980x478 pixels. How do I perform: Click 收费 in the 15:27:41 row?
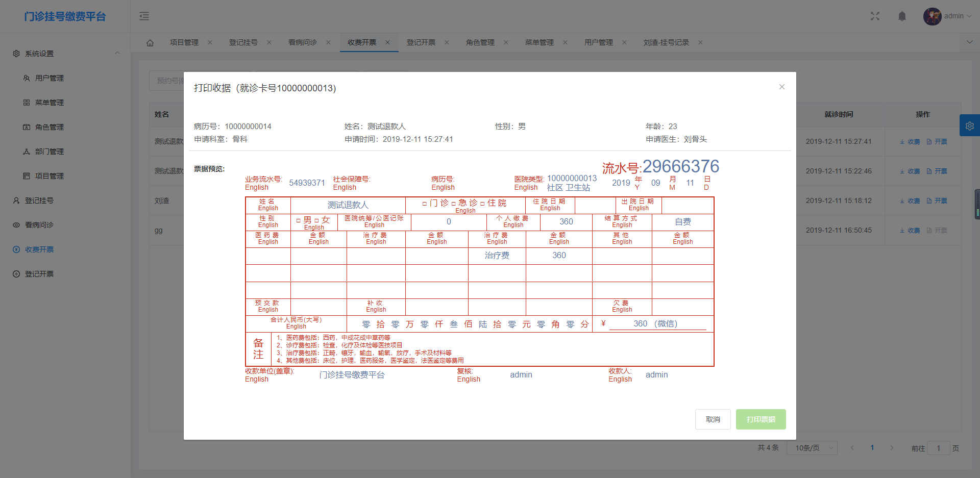[x=910, y=142]
